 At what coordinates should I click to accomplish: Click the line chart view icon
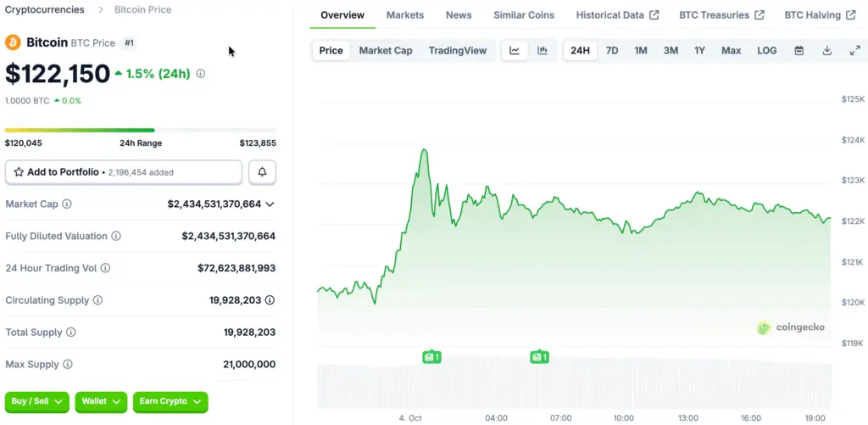515,51
